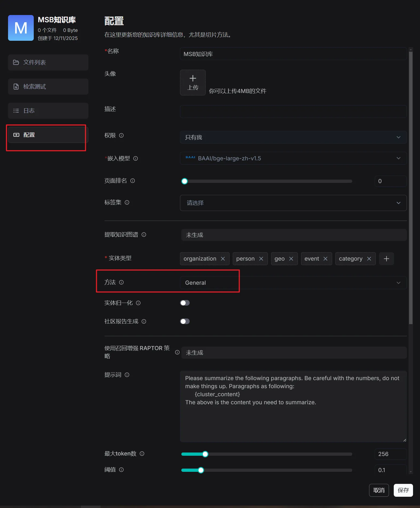Click the info icon next to 权限

click(121, 135)
